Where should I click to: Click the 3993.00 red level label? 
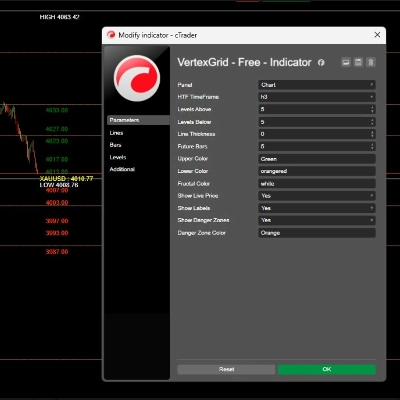pyautogui.click(x=57, y=233)
